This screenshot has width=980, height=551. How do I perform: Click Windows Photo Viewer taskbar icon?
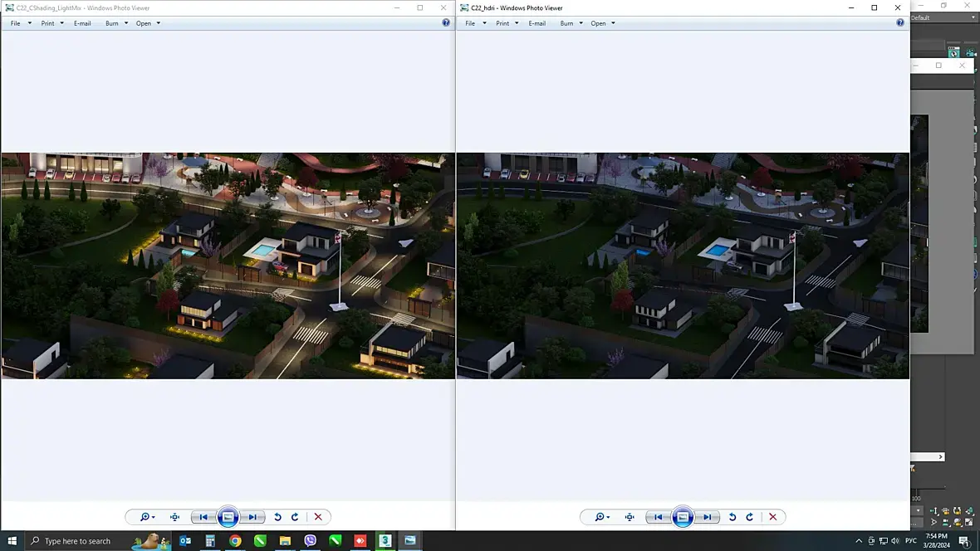click(410, 541)
